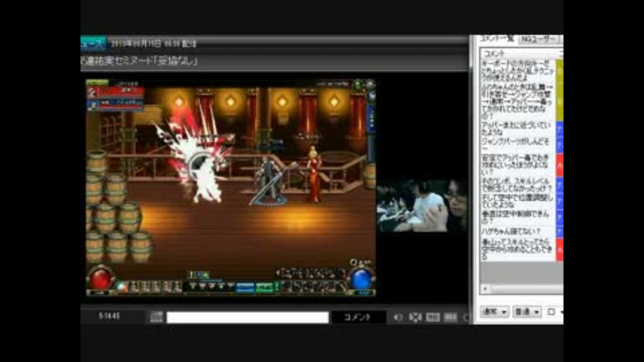The width and height of the screenshot is (644, 362).
Task: Click the webcam overlay of the players
Action: tap(422, 206)
